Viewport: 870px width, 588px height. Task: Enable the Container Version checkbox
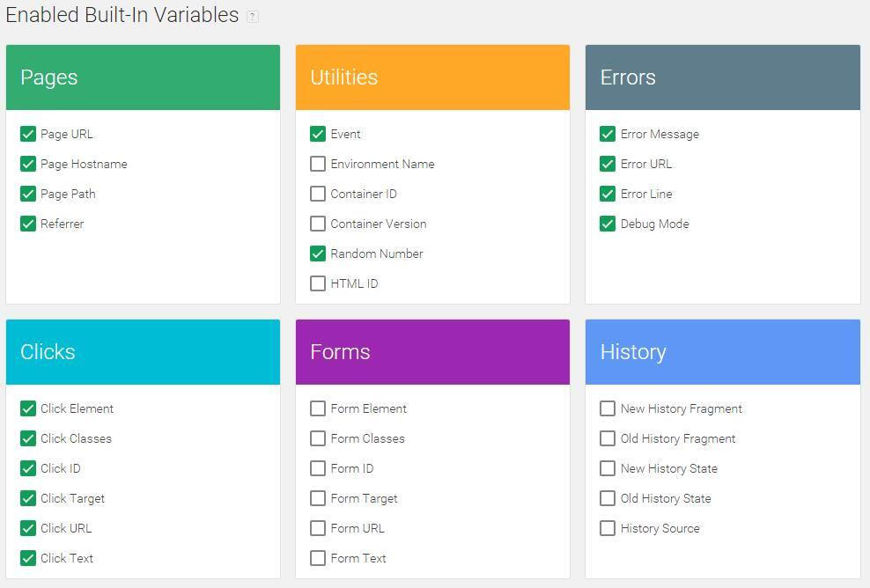click(318, 224)
